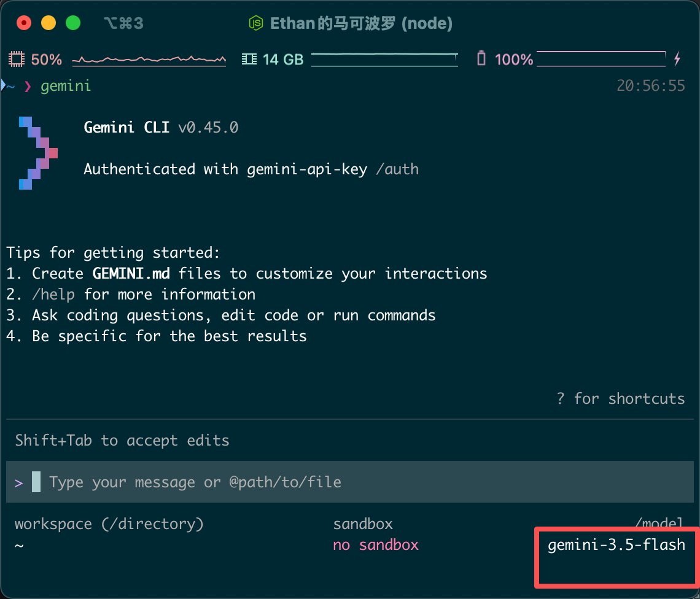Click the 'sandbox' footer label
Screen dimensions: 700x599
pos(363,524)
